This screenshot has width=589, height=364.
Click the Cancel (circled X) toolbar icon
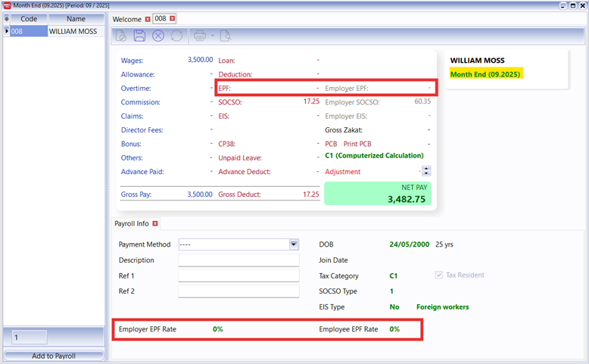tap(158, 36)
